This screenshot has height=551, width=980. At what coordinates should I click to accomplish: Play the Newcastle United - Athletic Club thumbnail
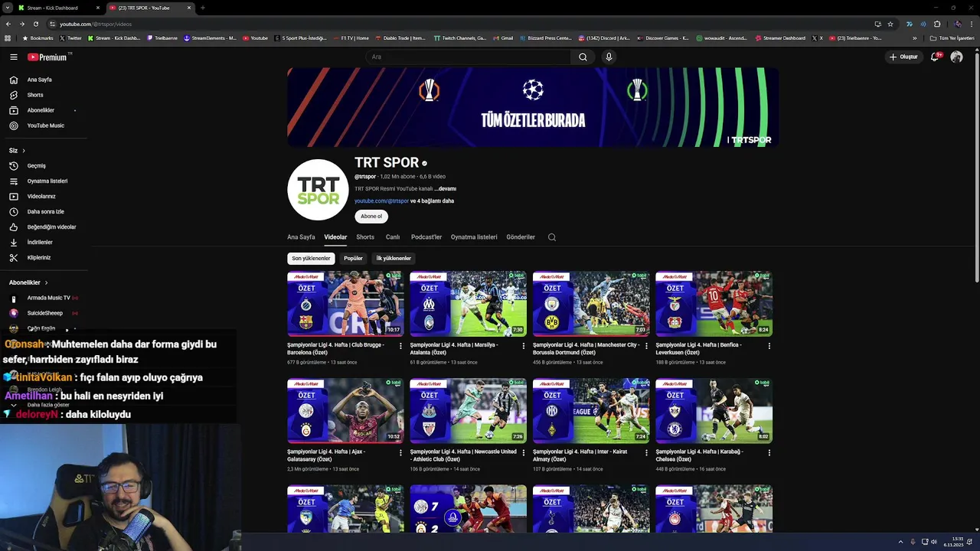point(468,411)
